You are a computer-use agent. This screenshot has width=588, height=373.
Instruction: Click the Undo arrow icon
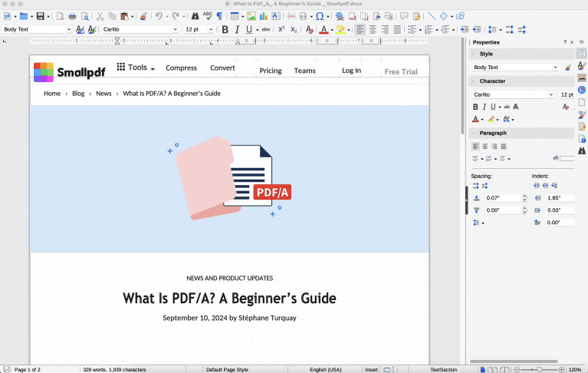pyautogui.click(x=159, y=16)
